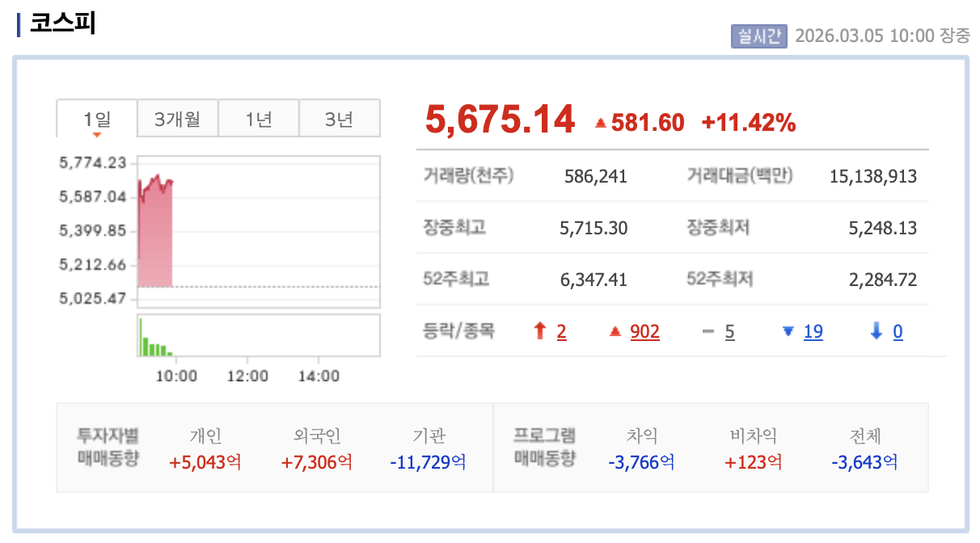Click the 5 unchanged stocks count
This screenshot has height=543, width=980.
click(x=729, y=331)
